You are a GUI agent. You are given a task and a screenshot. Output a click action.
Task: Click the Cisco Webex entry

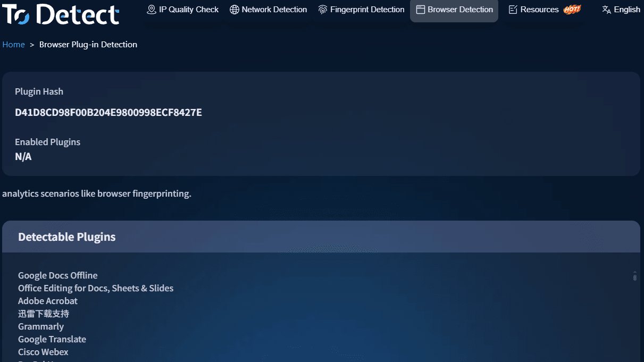43,352
